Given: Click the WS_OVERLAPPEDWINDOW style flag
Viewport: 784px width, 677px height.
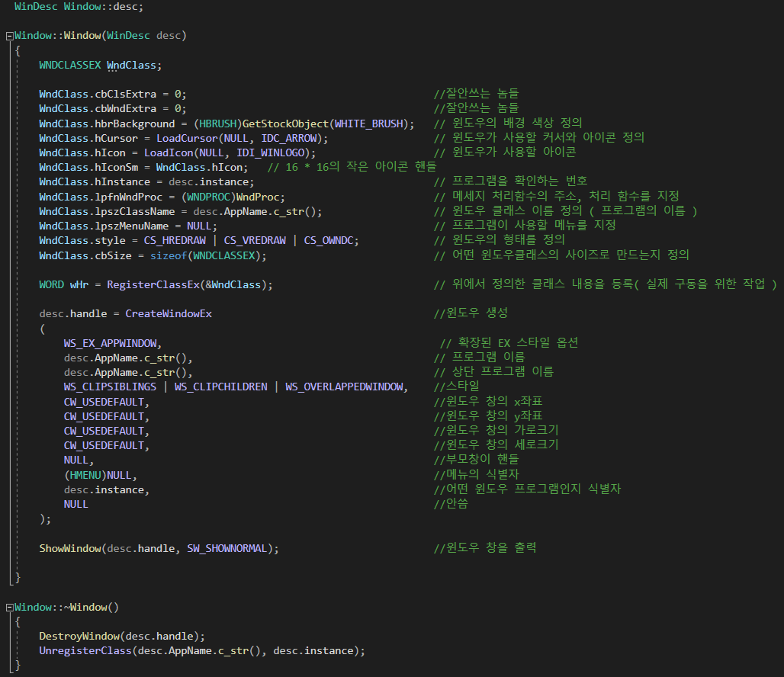Looking at the screenshot, I should [344, 387].
